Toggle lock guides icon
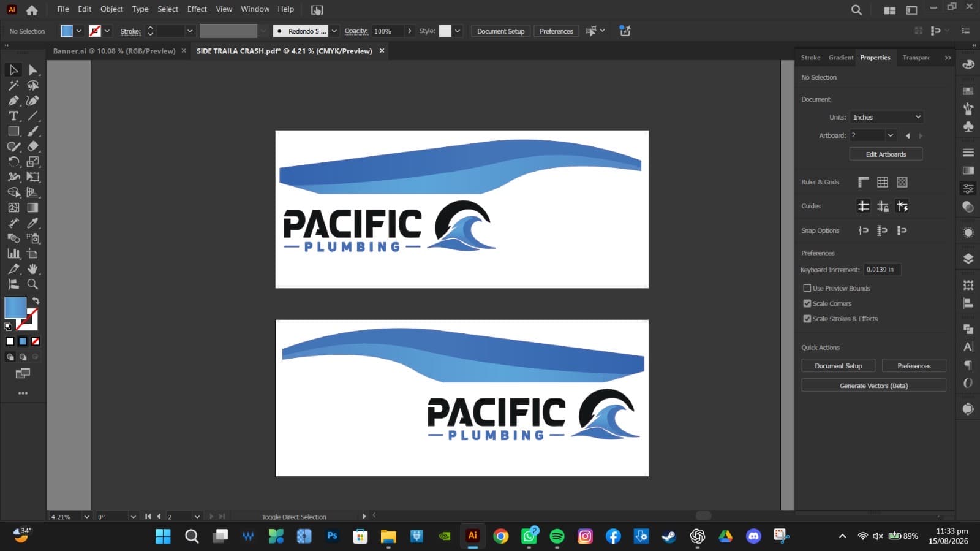Screen dimensions: 980x551 (x=883, y=207)
